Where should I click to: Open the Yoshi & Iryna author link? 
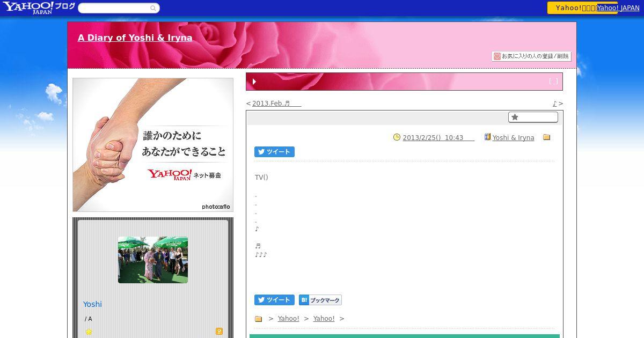click(514, 138)
